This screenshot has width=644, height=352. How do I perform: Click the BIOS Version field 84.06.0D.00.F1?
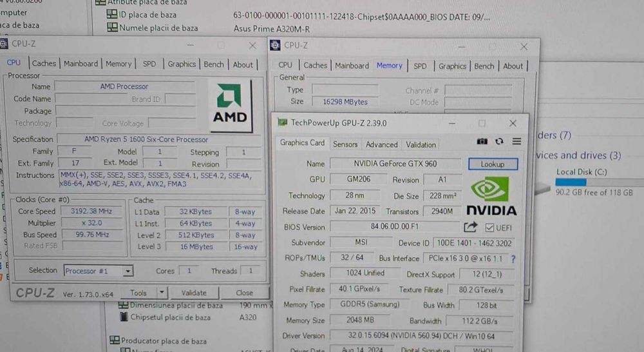395,226
